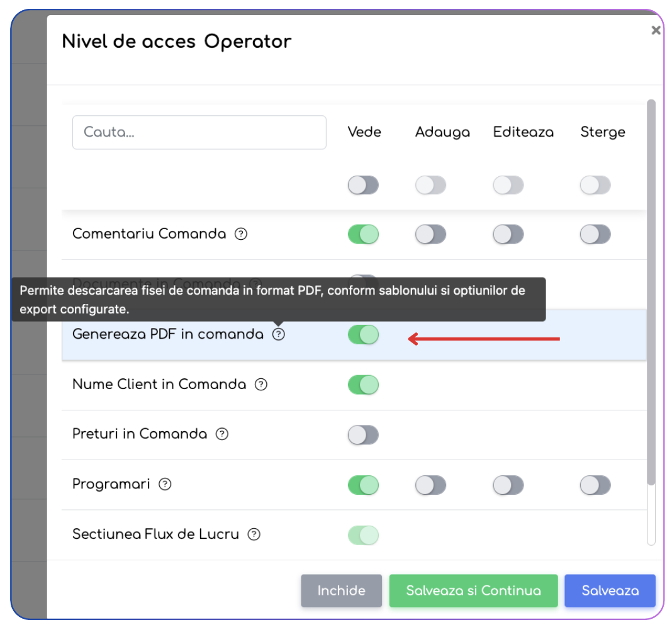Disable Vede toggle for Comentariu Comanda
672x627 pixels.
coord(364,234)
